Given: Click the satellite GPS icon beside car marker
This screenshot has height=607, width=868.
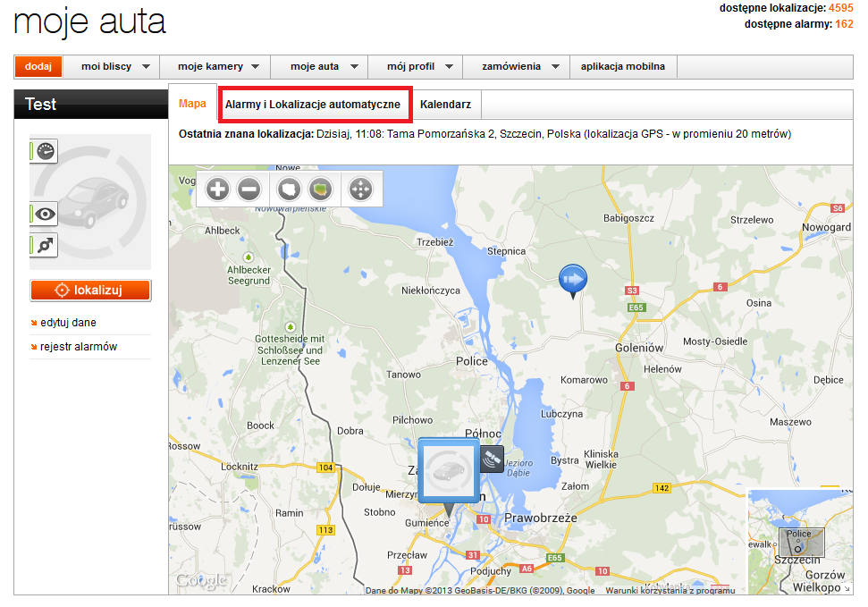Looking at the screenshot, I should tap(493, 459).
